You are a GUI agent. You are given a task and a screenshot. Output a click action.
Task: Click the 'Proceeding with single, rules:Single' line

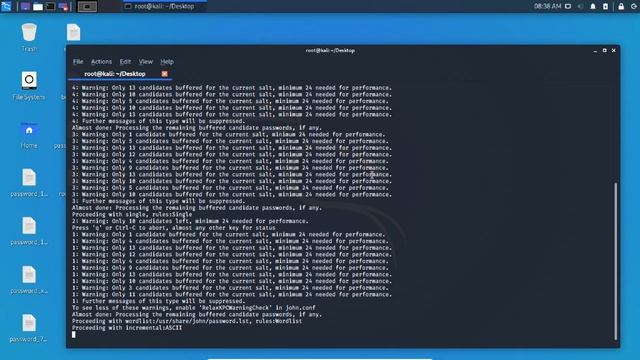coord(132,214)
